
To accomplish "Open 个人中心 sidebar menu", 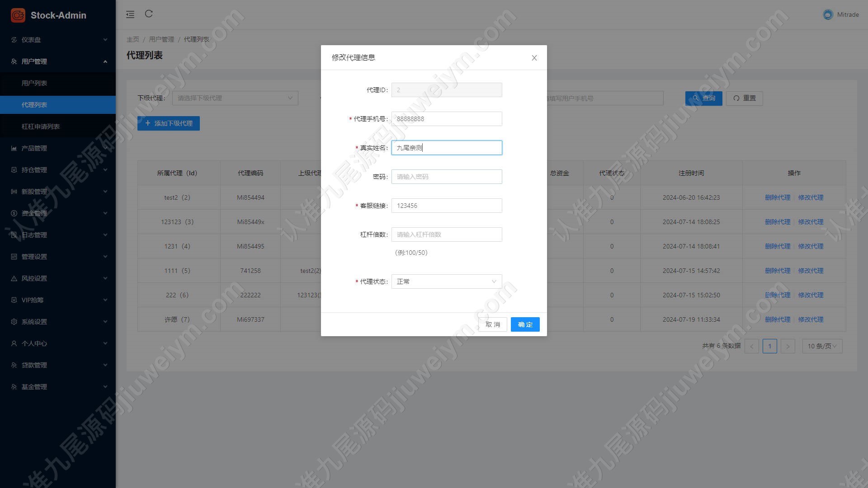I will pyautogui.click(x=58, y=343).
